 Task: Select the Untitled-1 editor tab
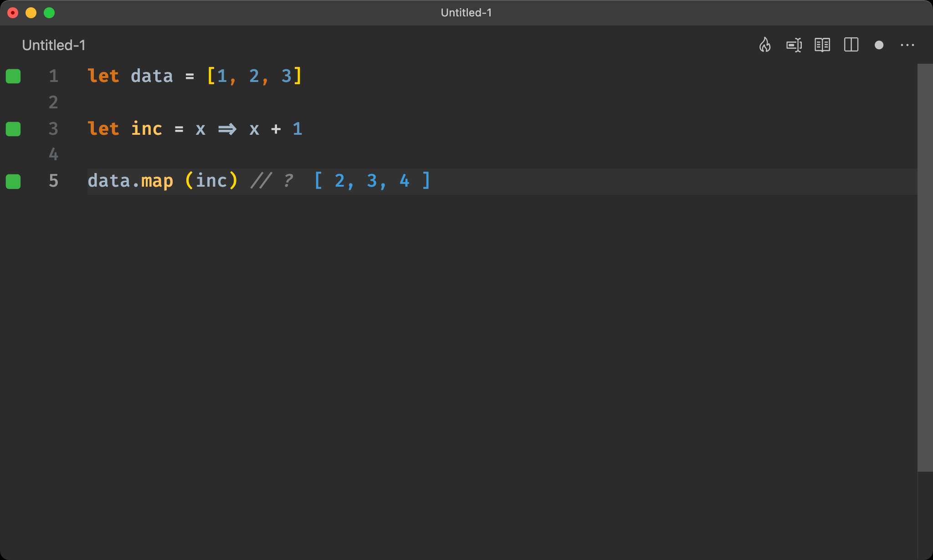click(x=54, y=45)
